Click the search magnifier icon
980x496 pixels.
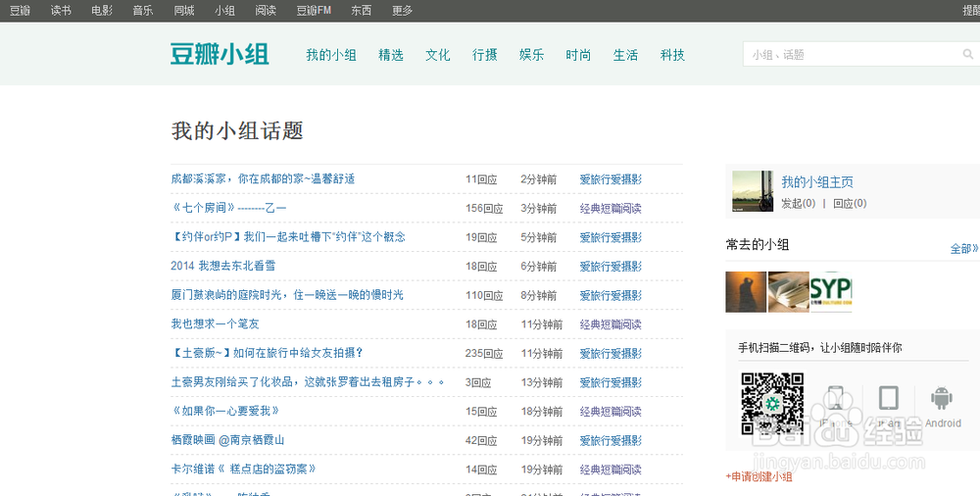[x=967, y=55]
